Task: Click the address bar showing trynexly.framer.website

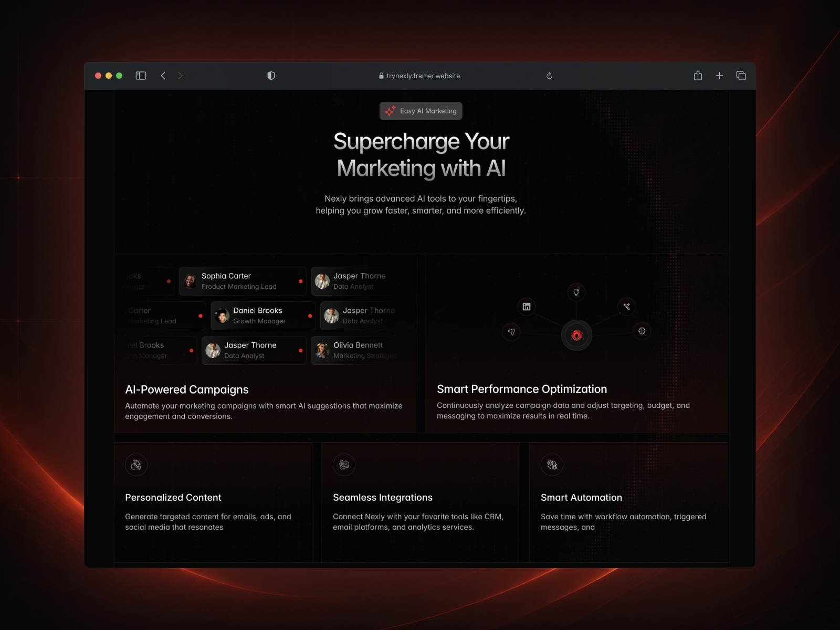Action: coord(419,76)
